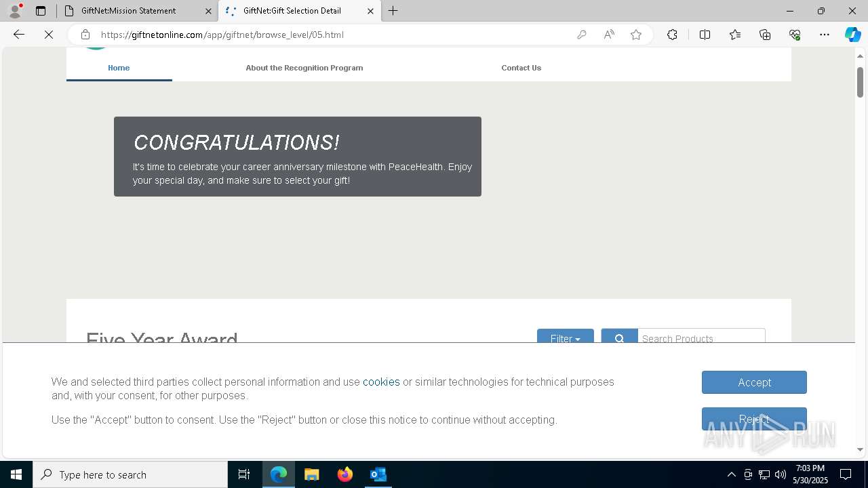The height and width of the screenshot is (488, 868).
Task: Click the scrollbar up arrow
Action: (860, 56)
